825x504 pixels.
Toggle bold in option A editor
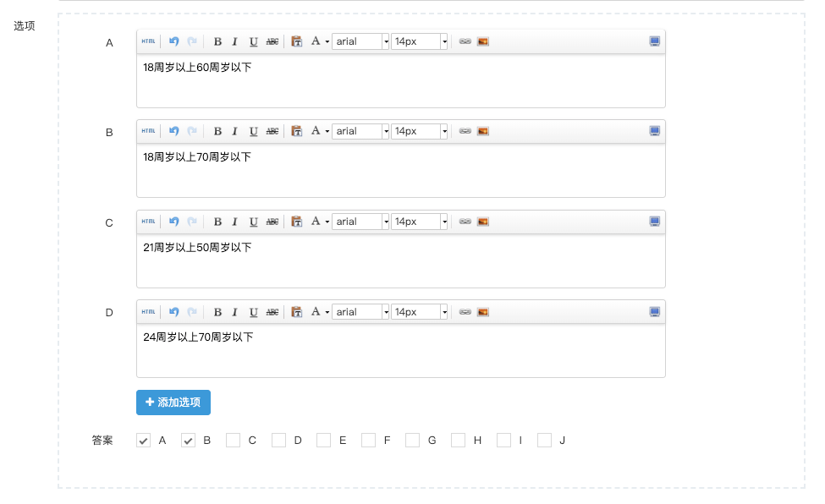coord(217,41)
